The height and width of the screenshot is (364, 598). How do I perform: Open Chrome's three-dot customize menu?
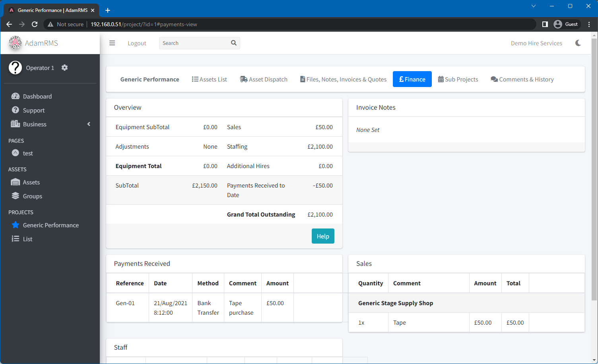tap(589, 24)
